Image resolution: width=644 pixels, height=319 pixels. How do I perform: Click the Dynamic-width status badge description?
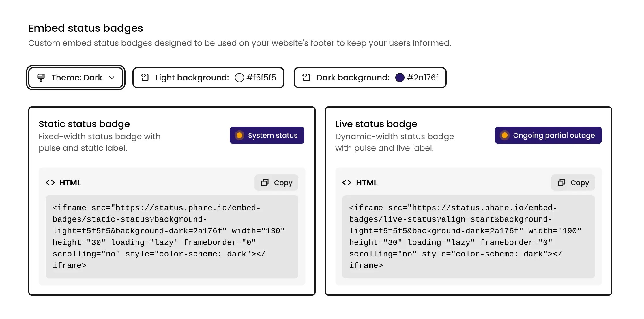tap(395, 142)
